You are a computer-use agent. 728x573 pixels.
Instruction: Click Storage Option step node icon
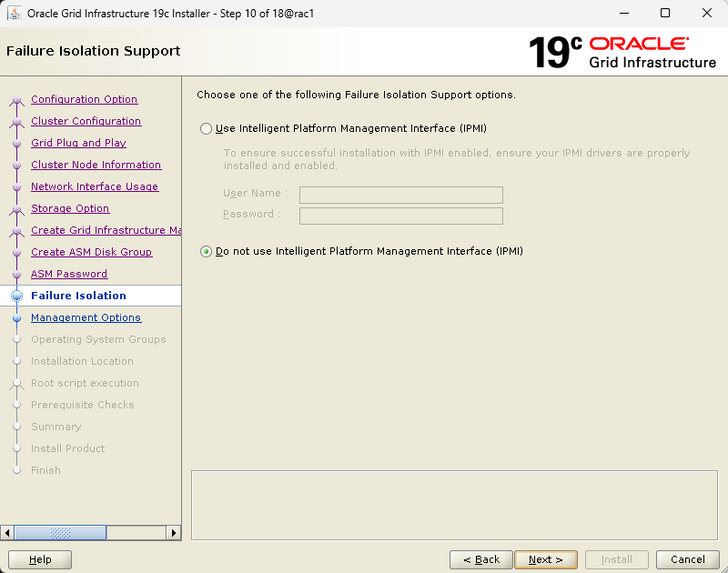[x=16, y=209]
